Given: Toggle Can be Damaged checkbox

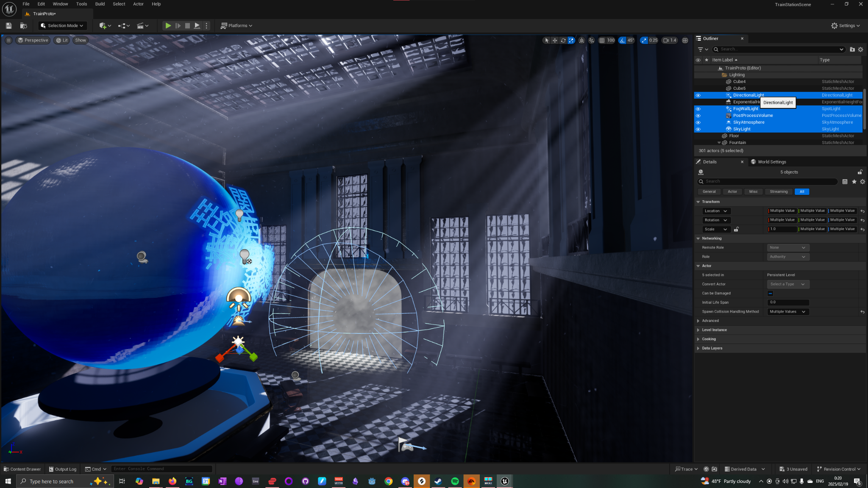Looking at the screenshot, I should [x=770, y=293].
